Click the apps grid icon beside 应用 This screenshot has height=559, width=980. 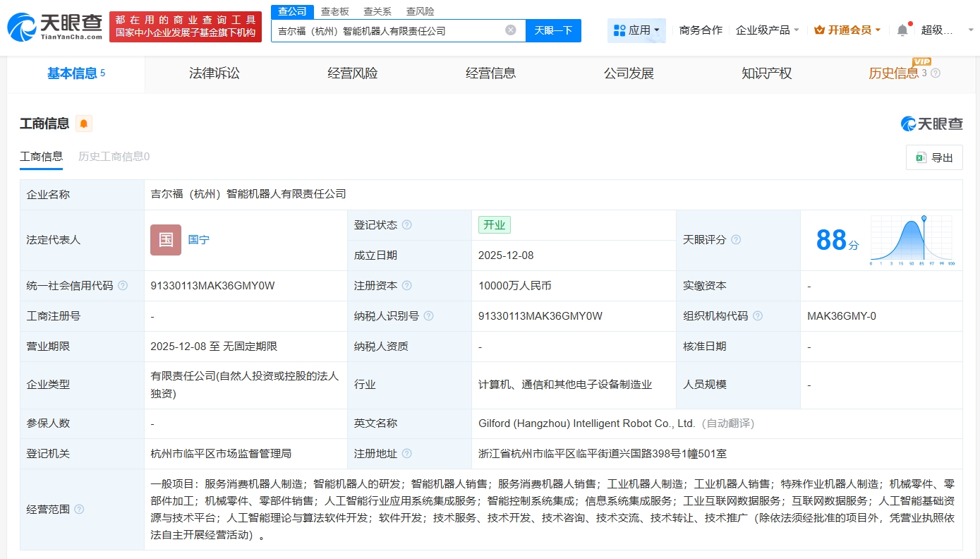pos(621,30)
